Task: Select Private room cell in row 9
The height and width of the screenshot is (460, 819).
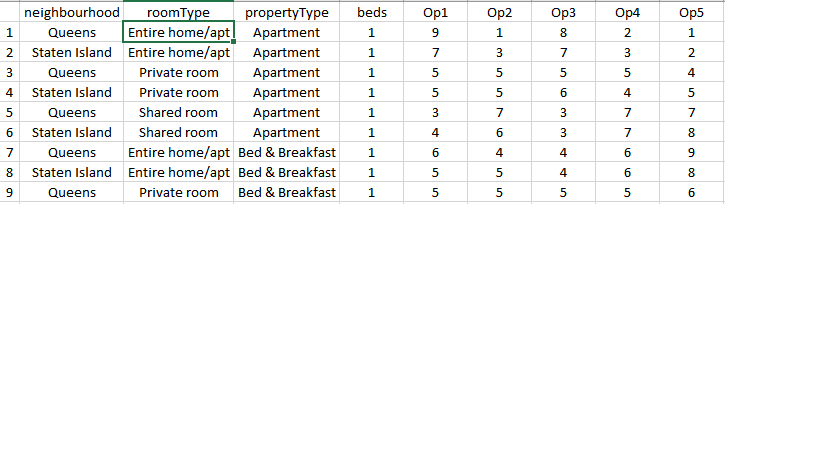Action: coord(178,193)
